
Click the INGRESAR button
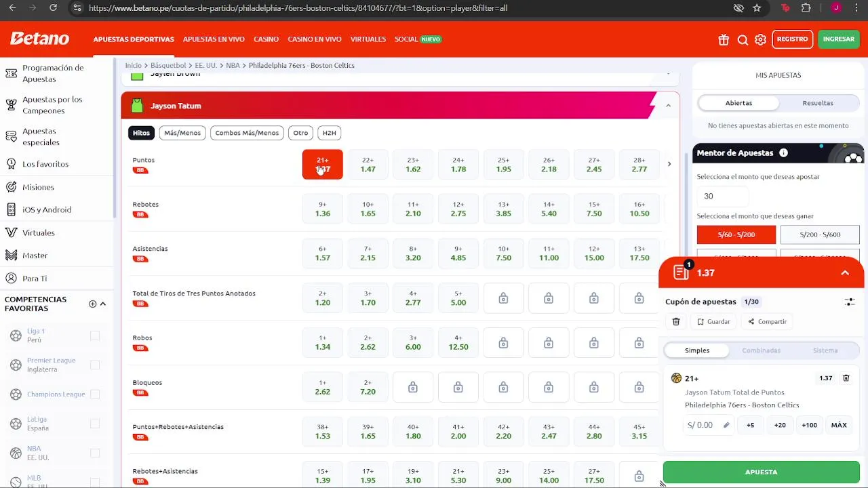point(839,39)
